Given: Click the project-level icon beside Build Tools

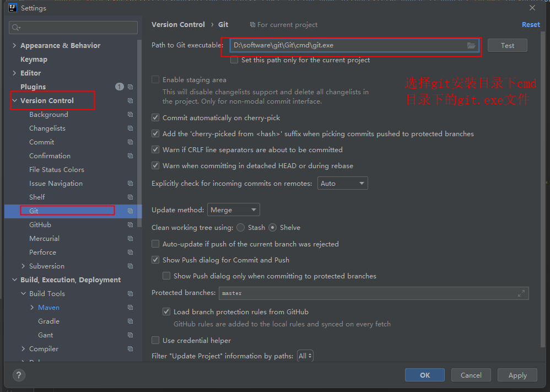Looking at the screenshot, I should tap(131, 294).
